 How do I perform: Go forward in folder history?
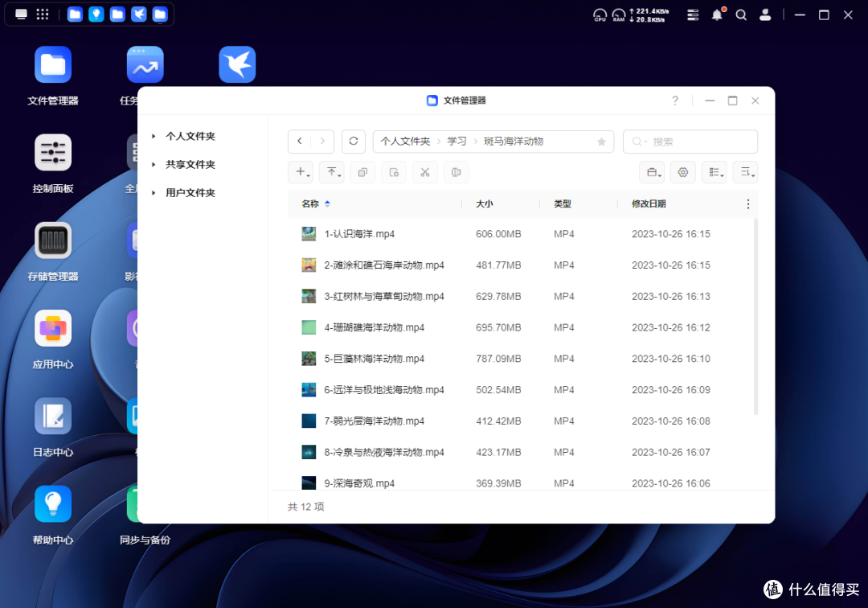(x=322, y=142)
